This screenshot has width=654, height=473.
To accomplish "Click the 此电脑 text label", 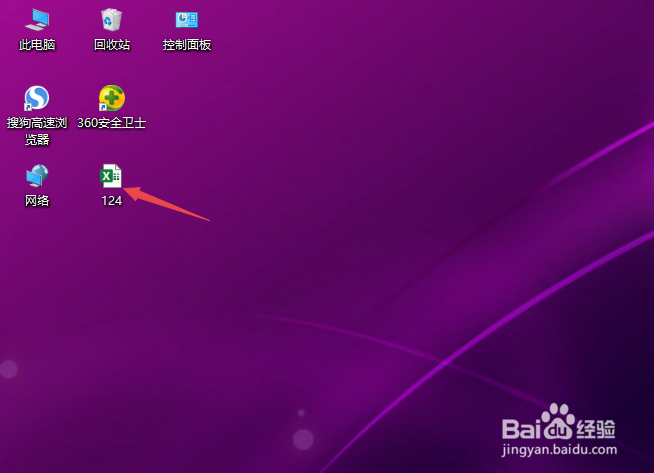I will [37, 45].
